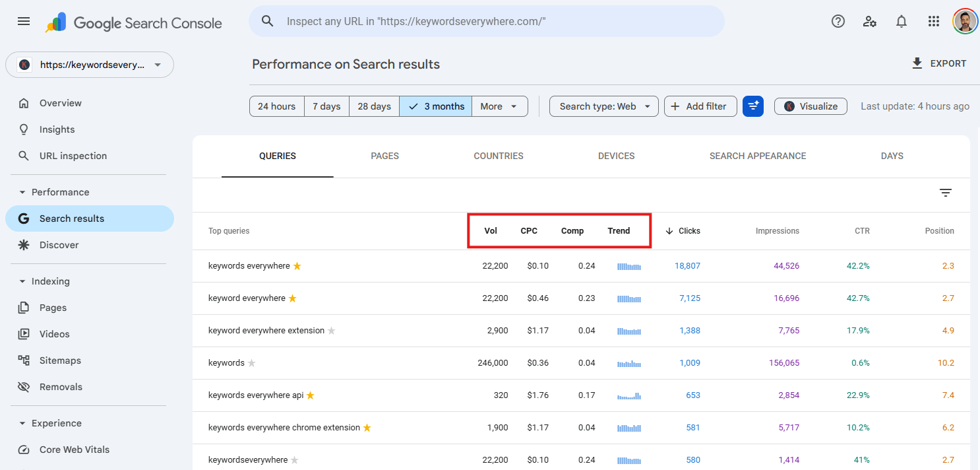
Task: Click the Export download button
Action: pyautogui.click(x=938, y=63)
